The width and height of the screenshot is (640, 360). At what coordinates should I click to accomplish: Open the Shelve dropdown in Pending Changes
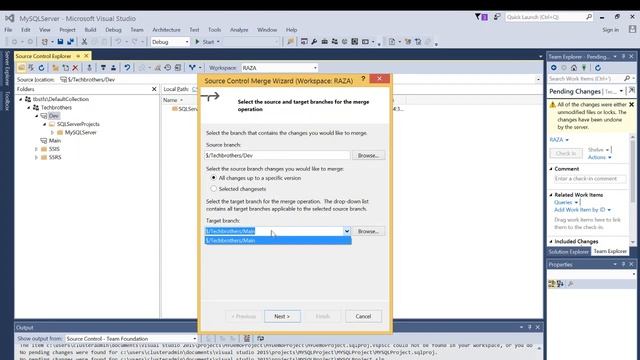(x=599, y=150)
